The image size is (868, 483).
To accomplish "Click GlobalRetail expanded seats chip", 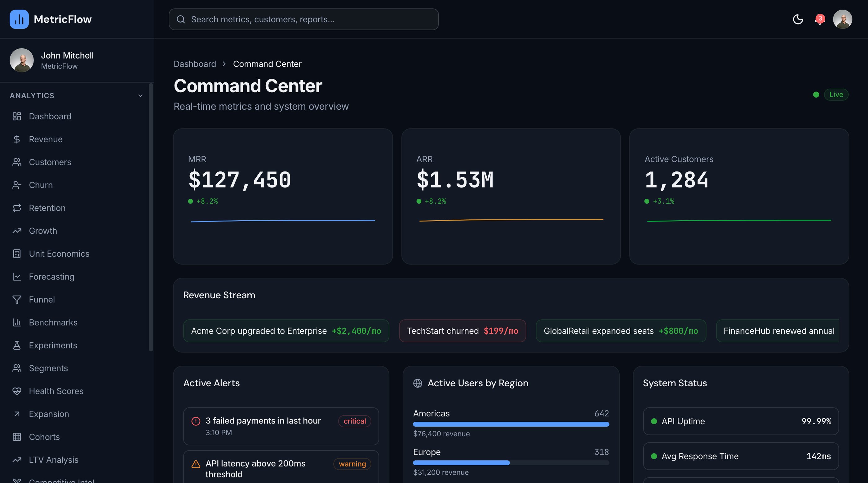I will click(x=621, y=331).
